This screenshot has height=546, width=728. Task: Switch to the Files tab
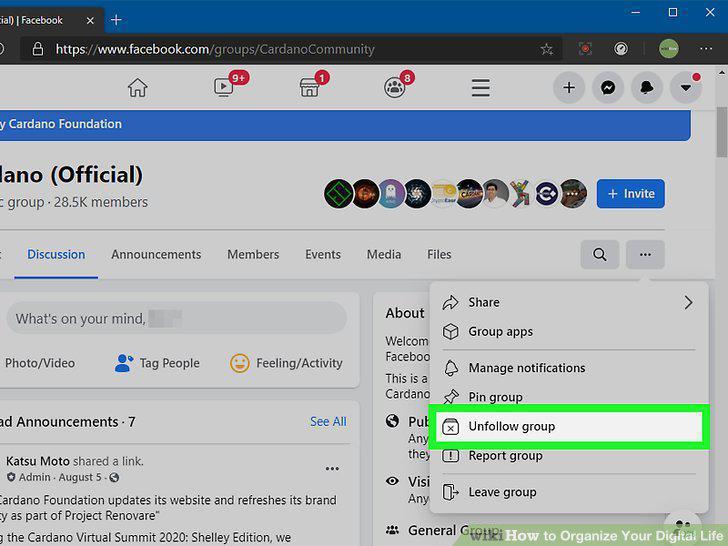[439, 254]
